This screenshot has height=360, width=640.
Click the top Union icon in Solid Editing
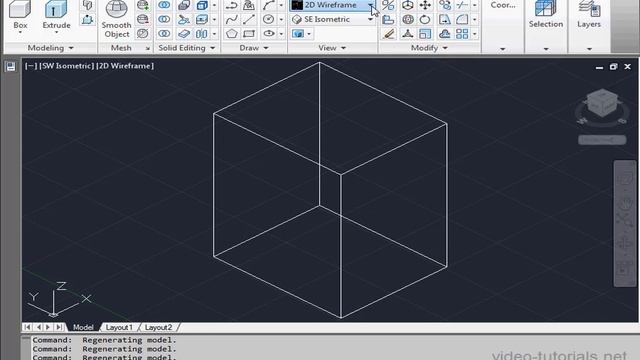click(164, 5)
